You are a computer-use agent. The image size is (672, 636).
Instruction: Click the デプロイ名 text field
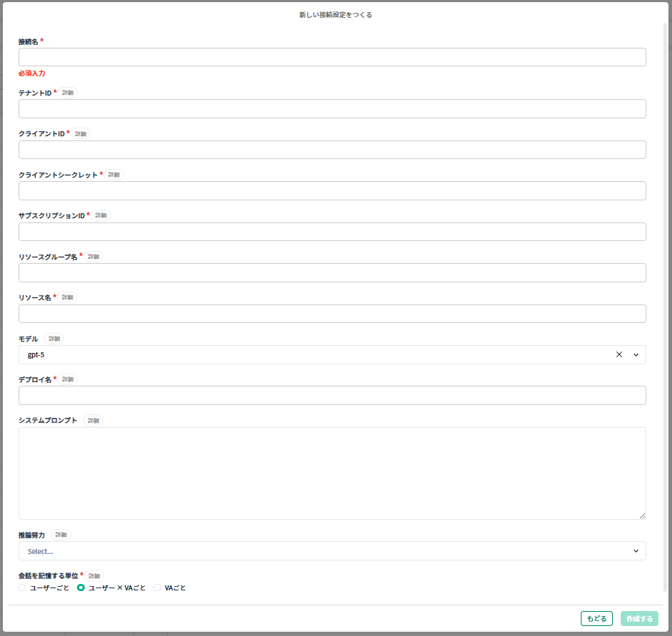[331, 395]
